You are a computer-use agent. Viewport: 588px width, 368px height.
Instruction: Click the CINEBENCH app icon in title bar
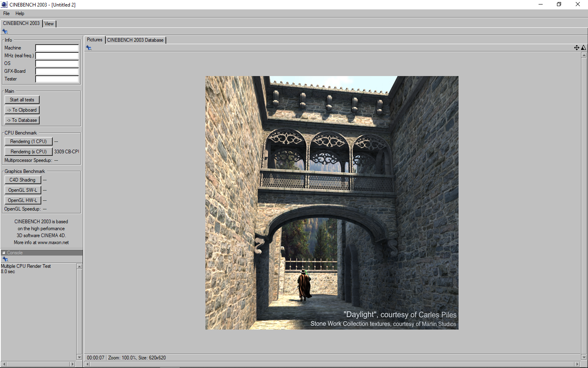click(x=4, y=4)
